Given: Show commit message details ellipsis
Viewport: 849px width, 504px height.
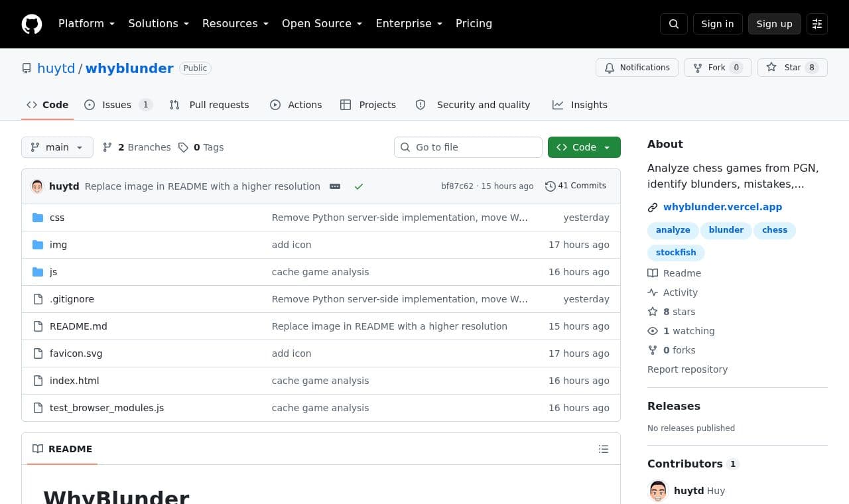Looking at the screenshot, I should (x=335, y=186).
